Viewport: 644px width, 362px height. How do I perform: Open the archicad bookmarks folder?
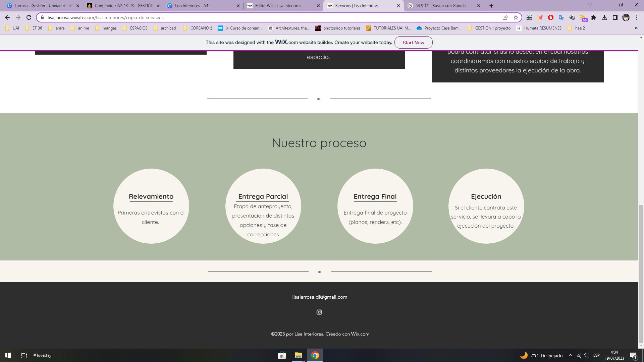(165, 28)
